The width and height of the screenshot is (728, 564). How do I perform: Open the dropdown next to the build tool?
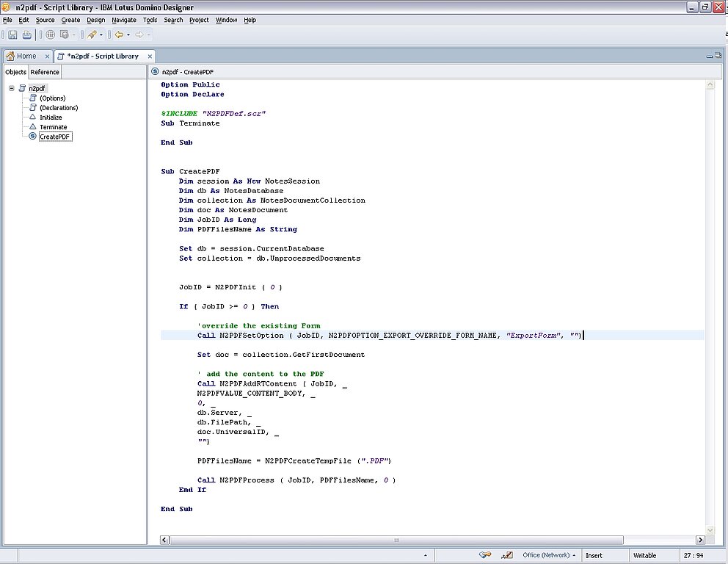click(x=101, y=35)
